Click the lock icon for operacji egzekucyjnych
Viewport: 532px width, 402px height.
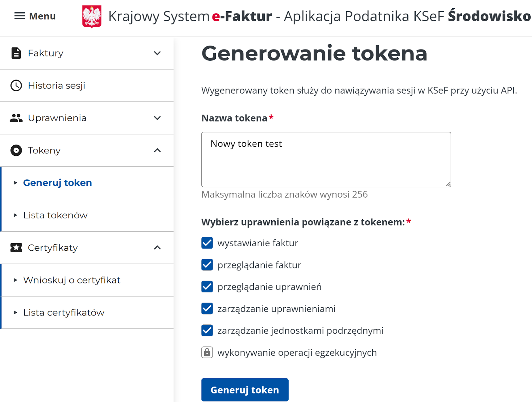point(207,352)
